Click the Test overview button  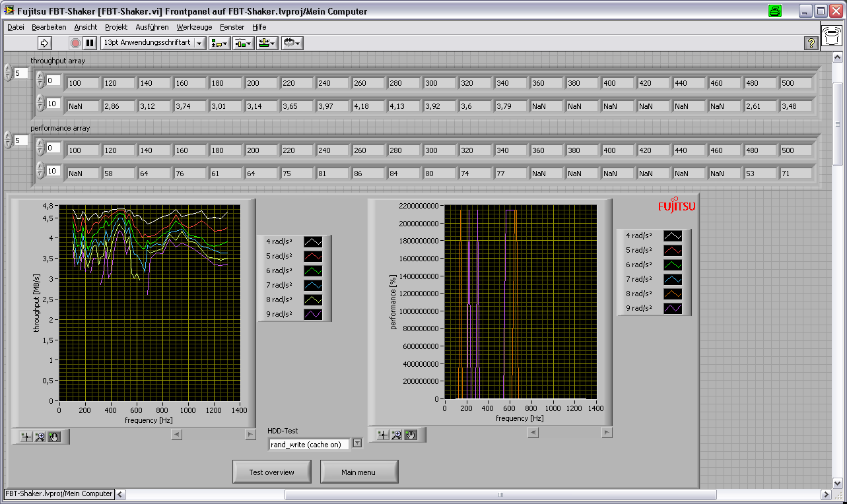coord(271,472)
